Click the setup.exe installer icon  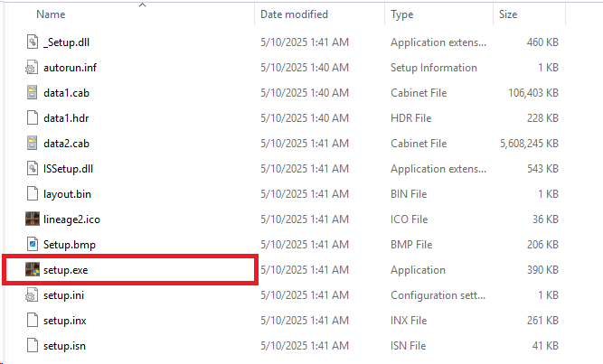[x=33, y=269]
